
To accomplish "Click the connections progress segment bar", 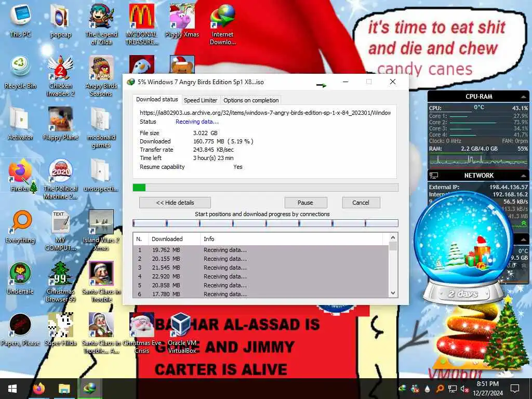I will [x=265, y=223].
